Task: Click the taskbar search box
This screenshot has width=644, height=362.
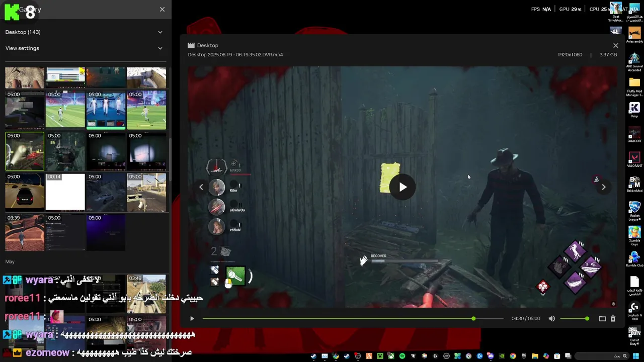Action: point(602,356)
